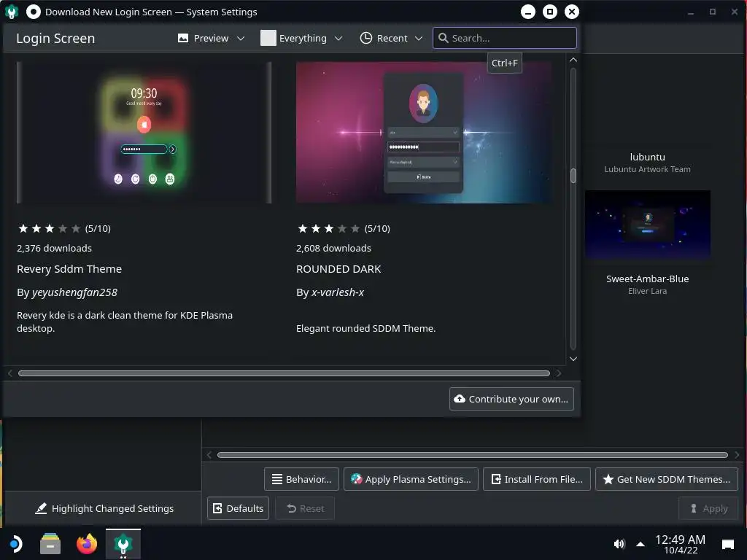Select the Revery Sddm Theme title
This screenshot has height=560, width=747.
(69, 269)
